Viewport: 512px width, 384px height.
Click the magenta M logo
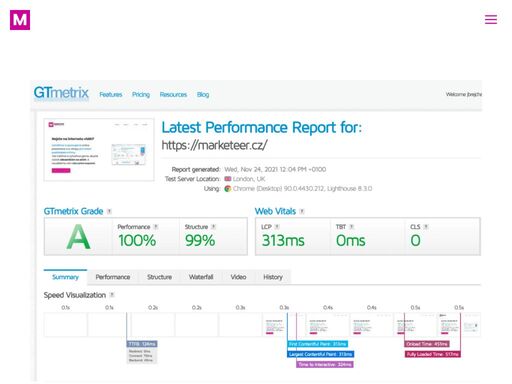click(20, 20)
